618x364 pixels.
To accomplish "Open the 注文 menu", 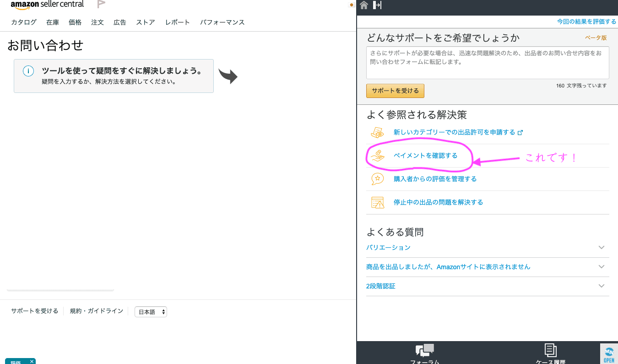I will click(98, 22).
